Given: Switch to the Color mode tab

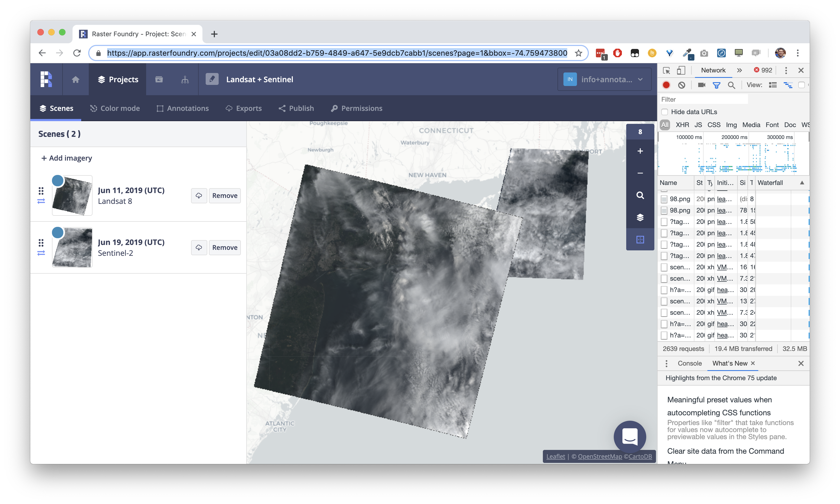Looking at the screenshot, I should point(115,108).
